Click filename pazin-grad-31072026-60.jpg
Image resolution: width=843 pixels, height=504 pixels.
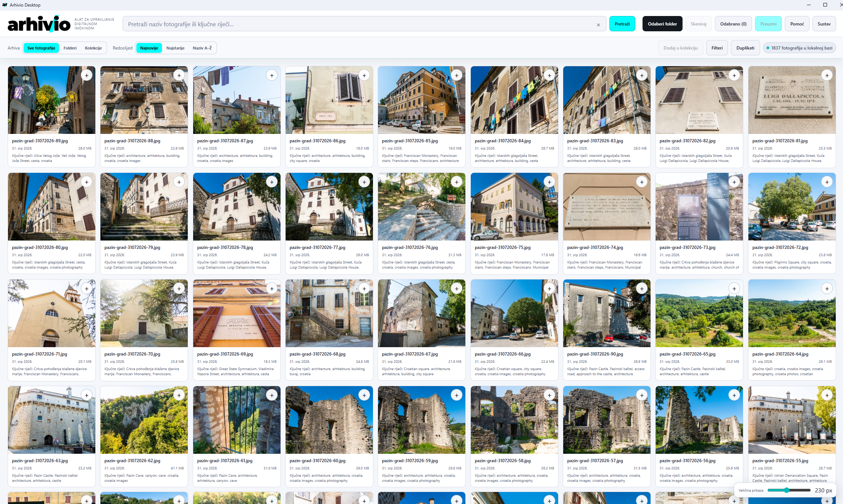click(317, 461)
